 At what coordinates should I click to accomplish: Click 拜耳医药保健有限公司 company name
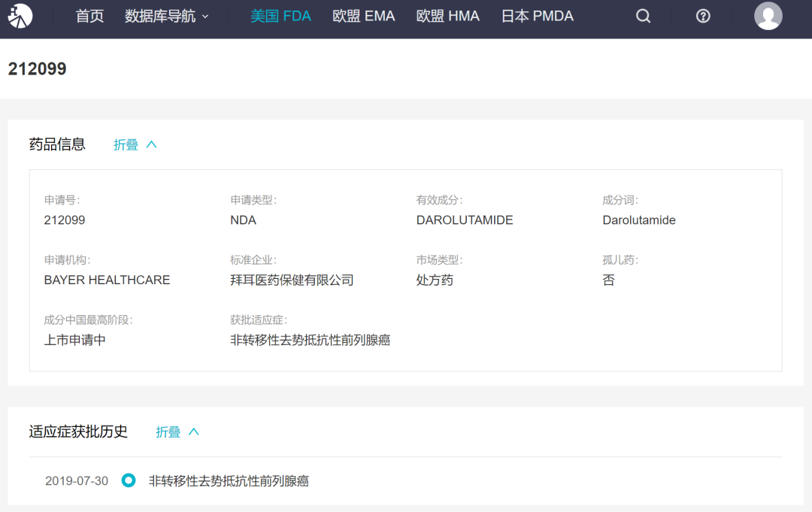pyautogui.click(x=292, y=280)
